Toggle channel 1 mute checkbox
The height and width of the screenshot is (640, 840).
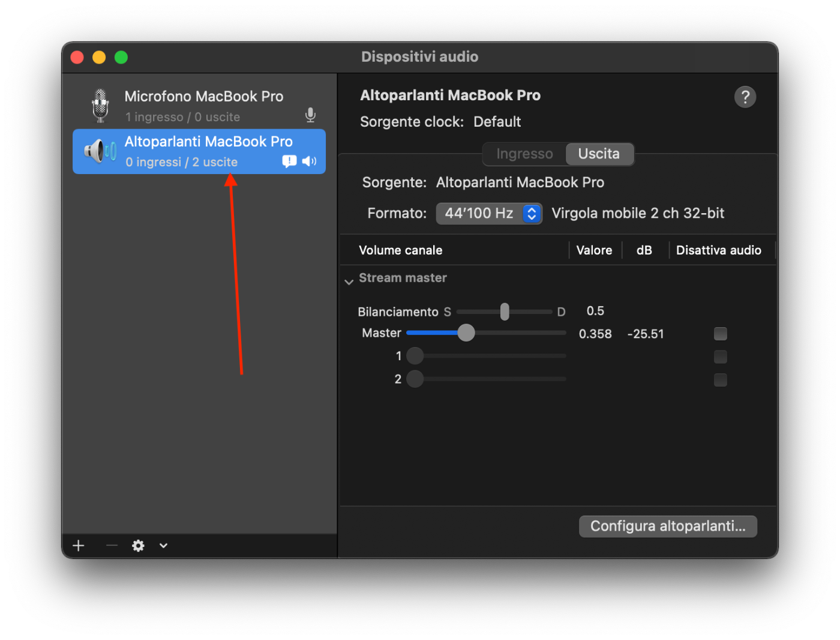tap(721, 357)
